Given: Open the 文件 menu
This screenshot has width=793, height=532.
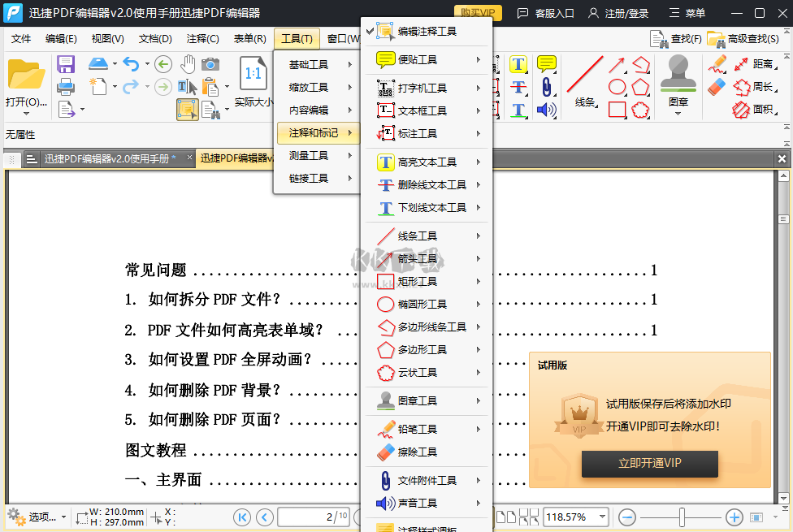Looking at the screenshot, I should (21, 38).
